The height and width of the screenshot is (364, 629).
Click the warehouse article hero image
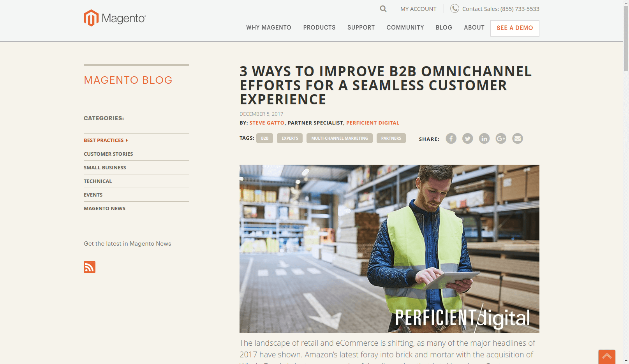(x=389, y=249)
